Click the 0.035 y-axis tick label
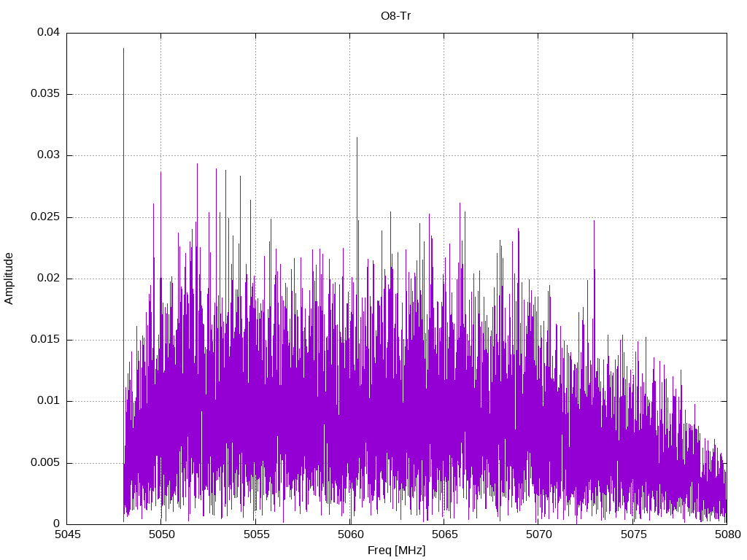The width and height of the screenshot is (747, 560). [x=45, y=93]
